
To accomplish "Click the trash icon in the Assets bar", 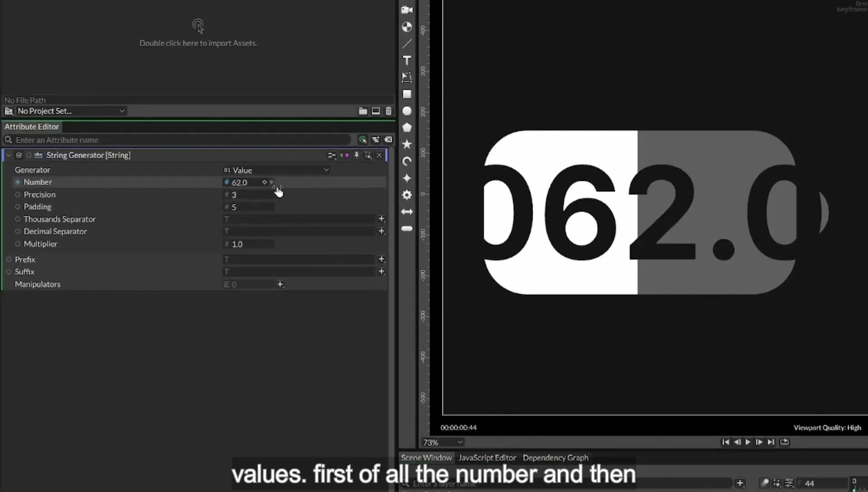I will [388, 111].
